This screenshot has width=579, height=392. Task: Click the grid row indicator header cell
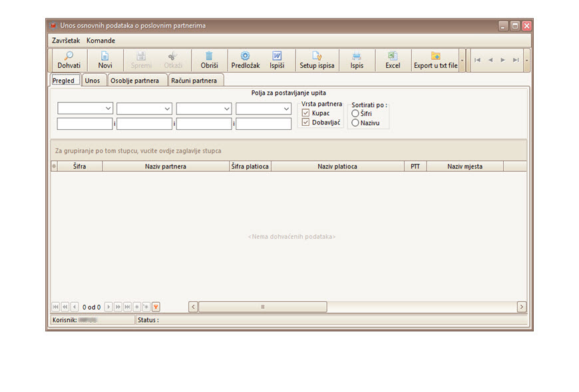coord(55,166)
